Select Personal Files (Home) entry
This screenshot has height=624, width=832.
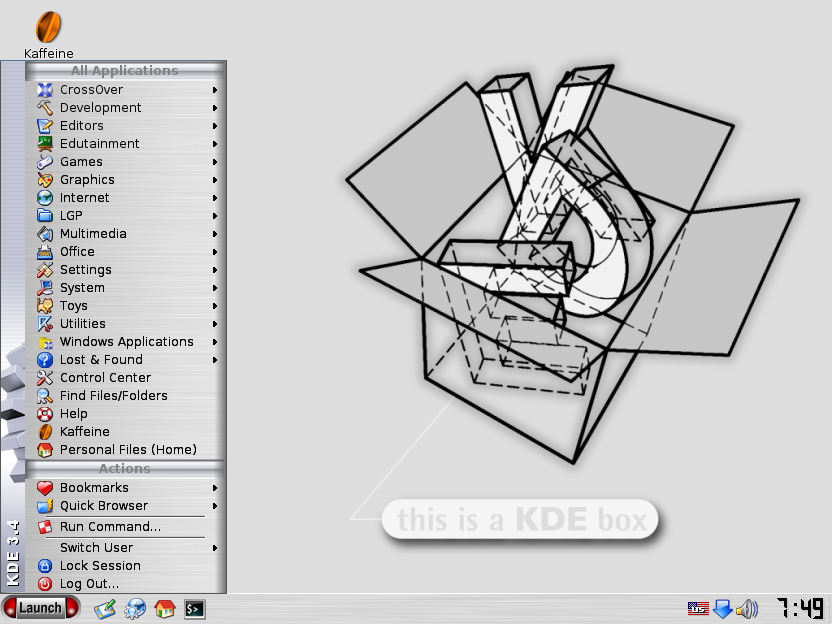click(x=126, y=450)
